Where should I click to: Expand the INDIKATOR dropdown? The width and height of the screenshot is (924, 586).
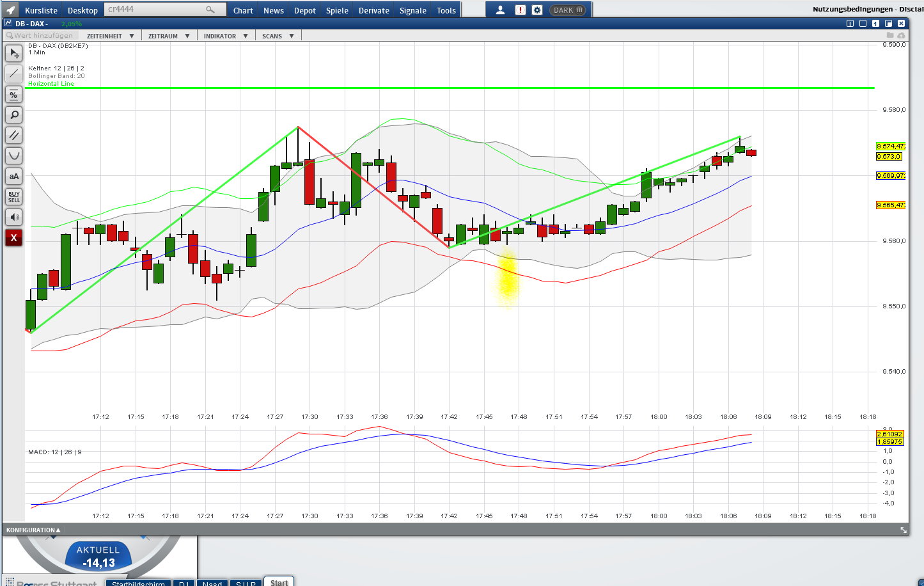pyautogui.click(x=222, y=35)
